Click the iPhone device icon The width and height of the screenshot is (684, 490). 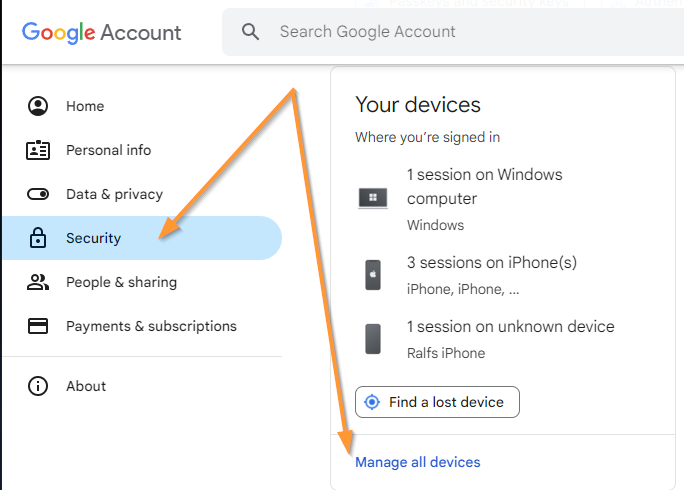(x=373, y=274)
